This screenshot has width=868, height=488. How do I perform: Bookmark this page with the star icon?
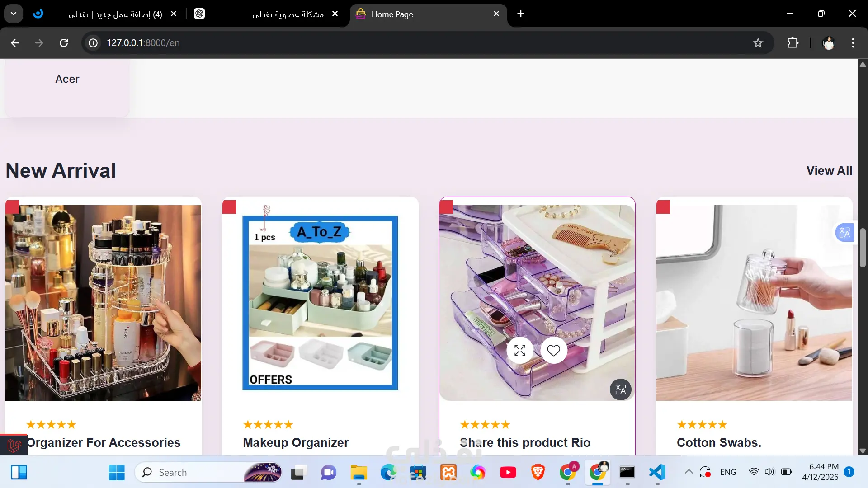pos(758,43)
